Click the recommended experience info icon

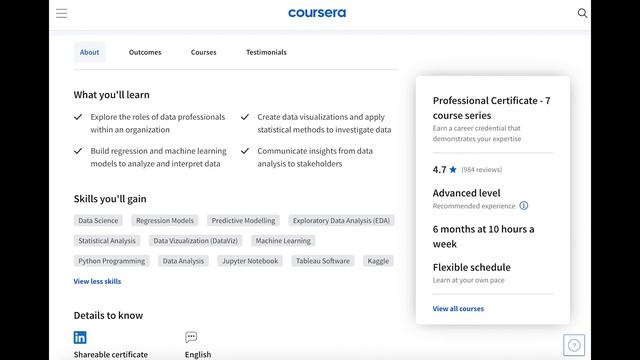tap(524, 206)
